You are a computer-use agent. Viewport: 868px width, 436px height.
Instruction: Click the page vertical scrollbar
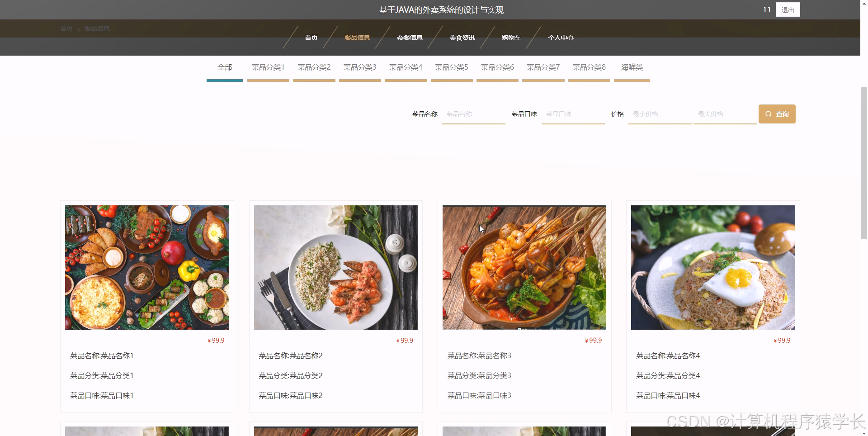coord(864,163)
